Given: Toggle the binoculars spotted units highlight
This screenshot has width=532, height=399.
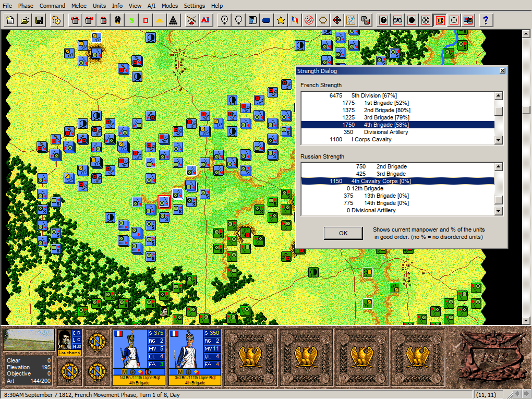Looking at the screenshot, I should click(397, 20).
